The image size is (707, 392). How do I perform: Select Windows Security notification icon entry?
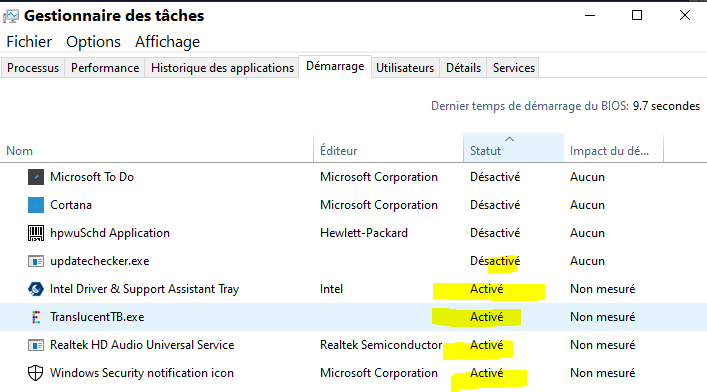(142, 373)
